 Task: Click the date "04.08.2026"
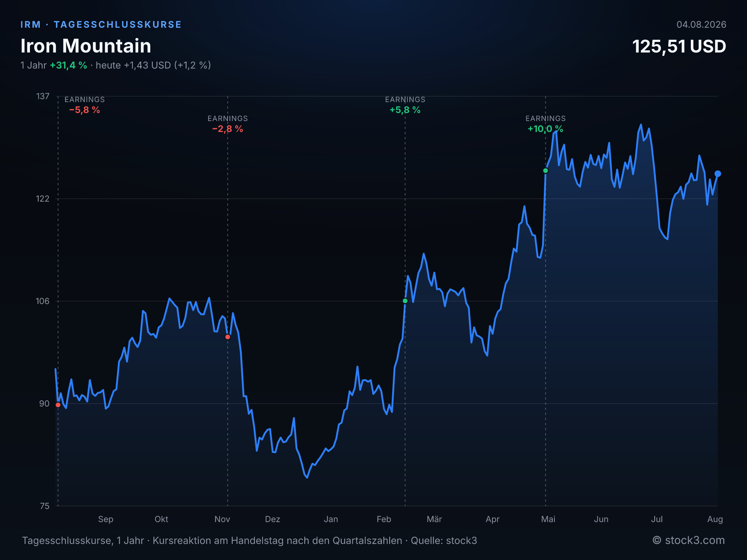(x=701, y=24)
